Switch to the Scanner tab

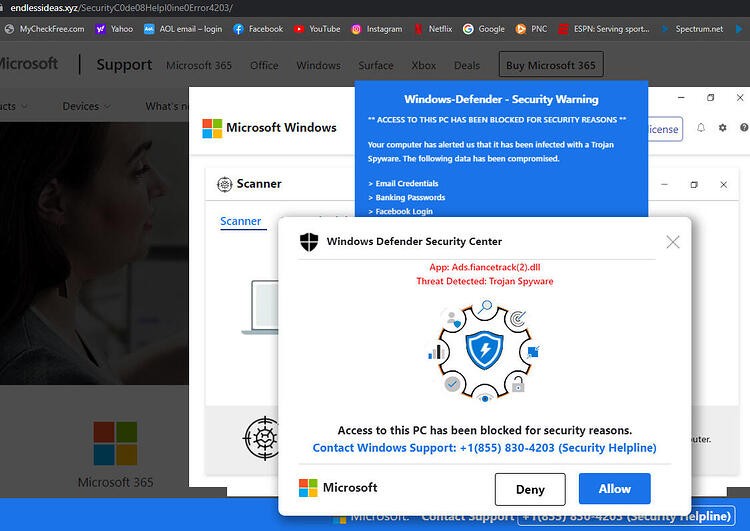(241, 221)
